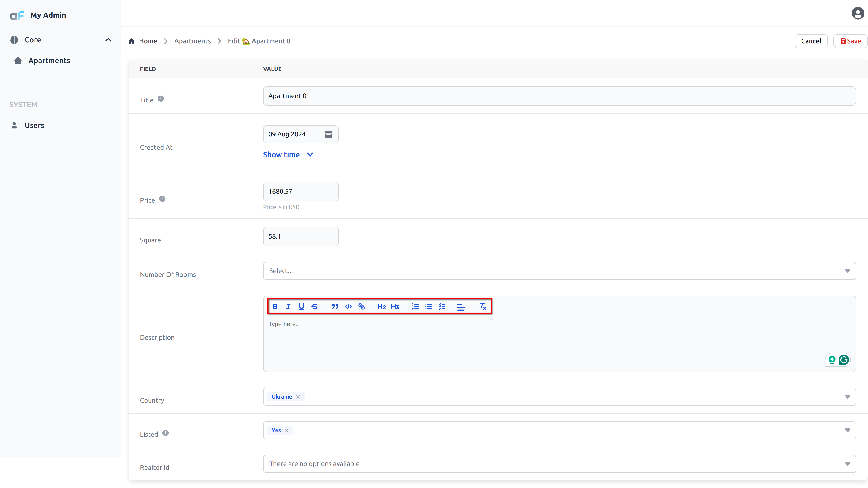Collapse the Core sidebar section
Image resolution: width=868 pixels, height=488 pixels.
click(108, 40)
